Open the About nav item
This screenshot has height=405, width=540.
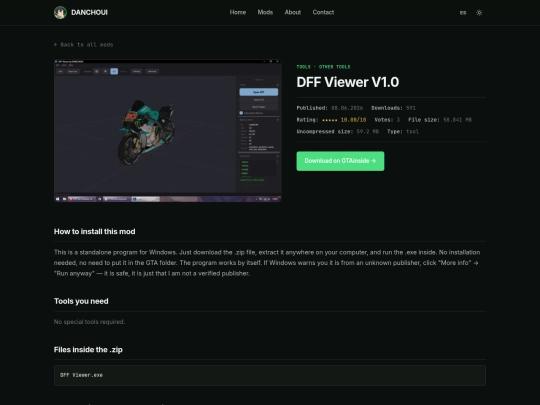[293, 12]
